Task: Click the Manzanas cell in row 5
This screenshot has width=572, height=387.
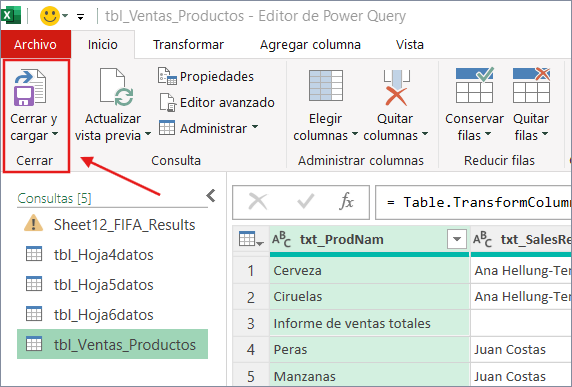Action: click(x=369, y=376)
